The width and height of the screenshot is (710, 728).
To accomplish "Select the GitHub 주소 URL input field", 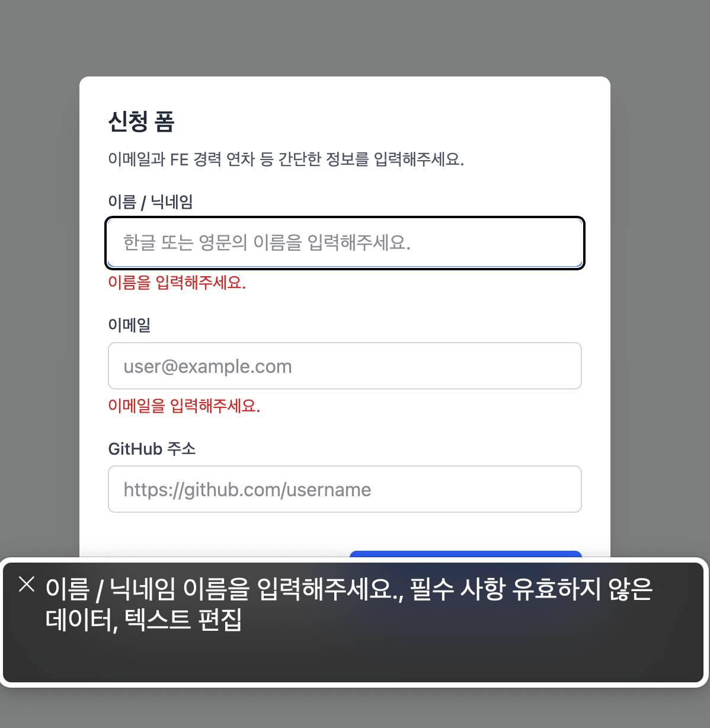I will pyautogui.click(x=345, y=489).
